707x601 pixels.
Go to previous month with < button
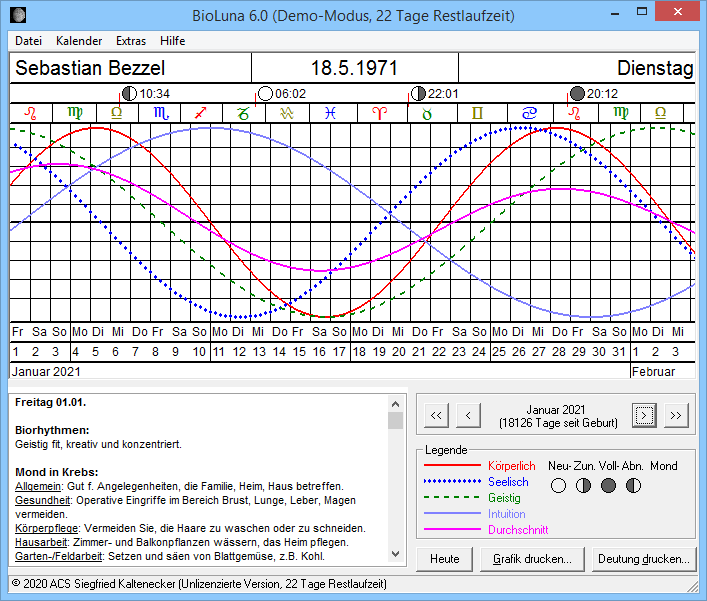coord(468,415)
